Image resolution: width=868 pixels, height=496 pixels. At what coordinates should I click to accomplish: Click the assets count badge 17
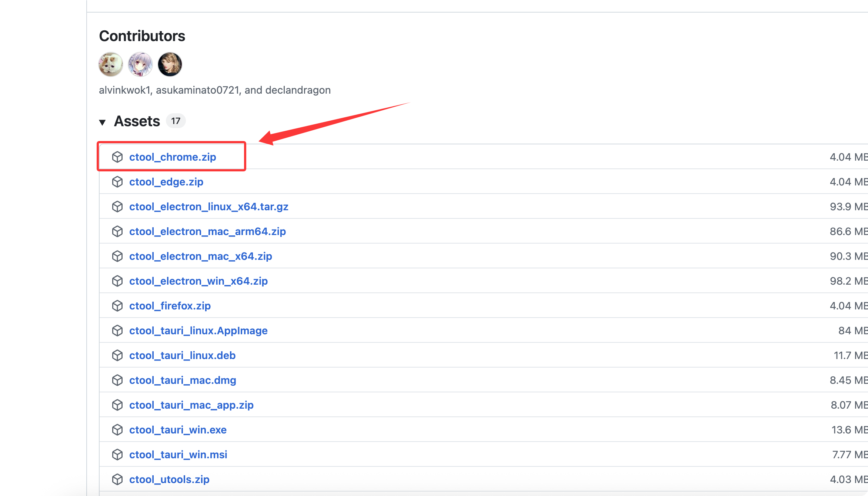point(176,121)
